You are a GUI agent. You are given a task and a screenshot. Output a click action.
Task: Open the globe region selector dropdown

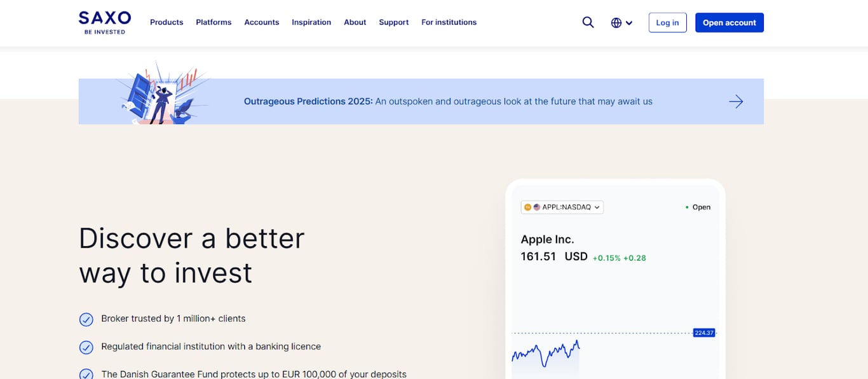(621, 23)
